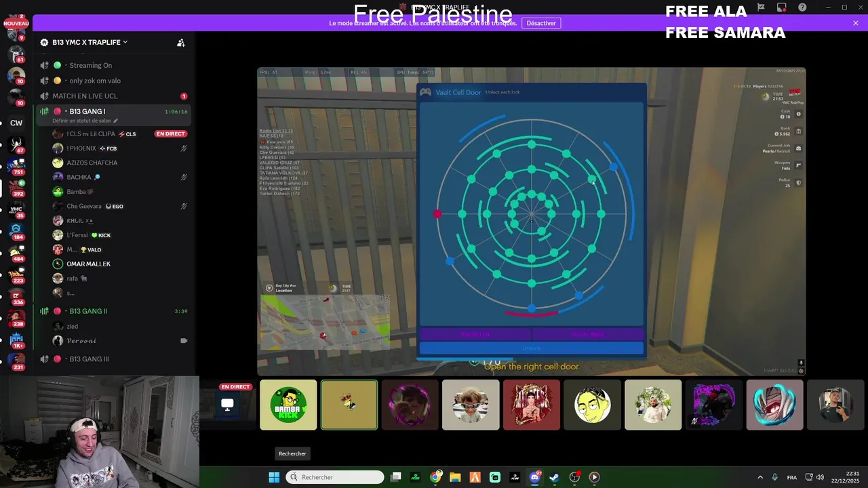
Task: Click the camera icon next to Verooni
Action: (184, 341)
